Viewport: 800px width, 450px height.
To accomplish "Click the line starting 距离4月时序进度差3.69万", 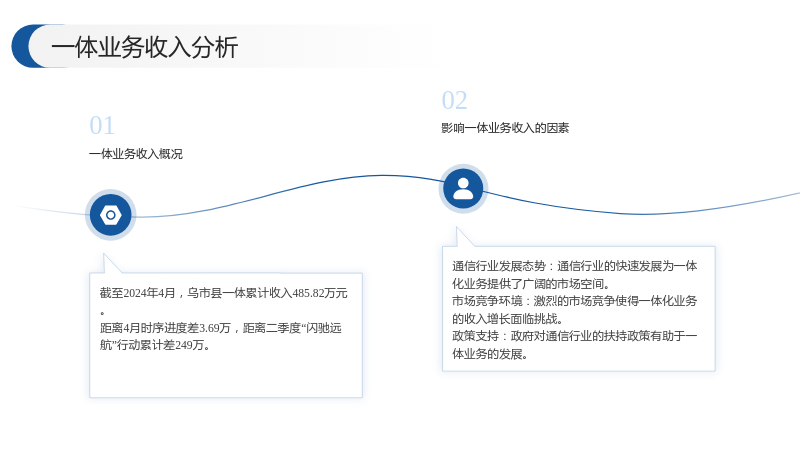I will tap(220, 328).
